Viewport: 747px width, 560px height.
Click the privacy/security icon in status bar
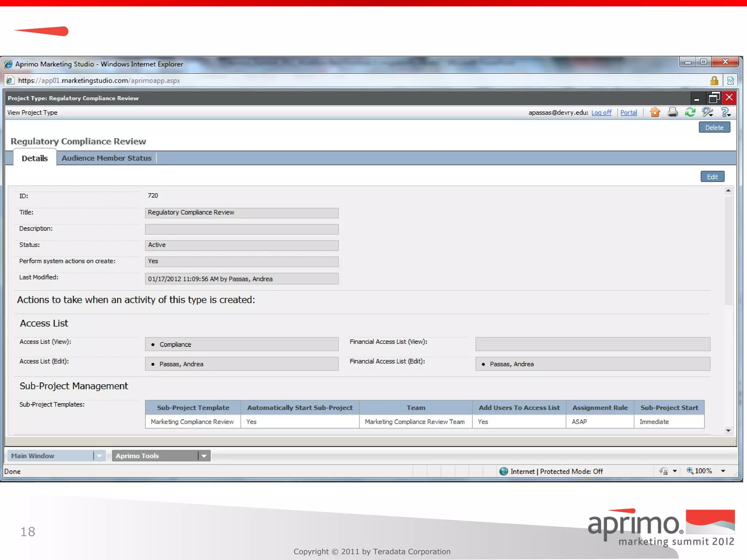[663, 471]
